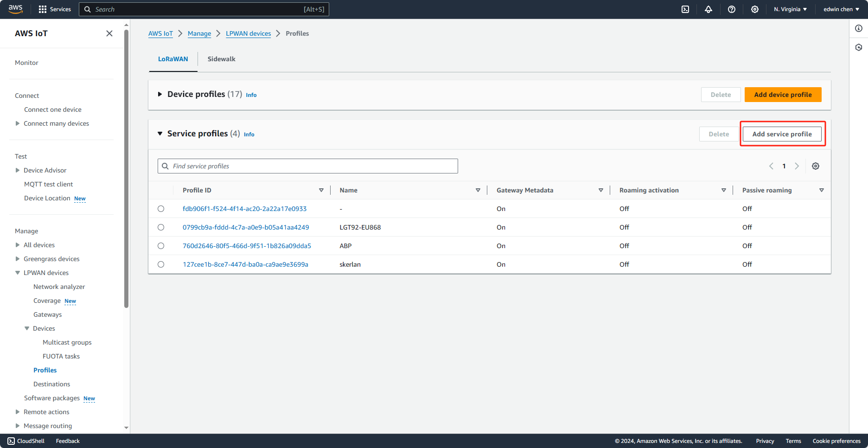
Task: Click CloudShell in the footer
Action: 26,441
